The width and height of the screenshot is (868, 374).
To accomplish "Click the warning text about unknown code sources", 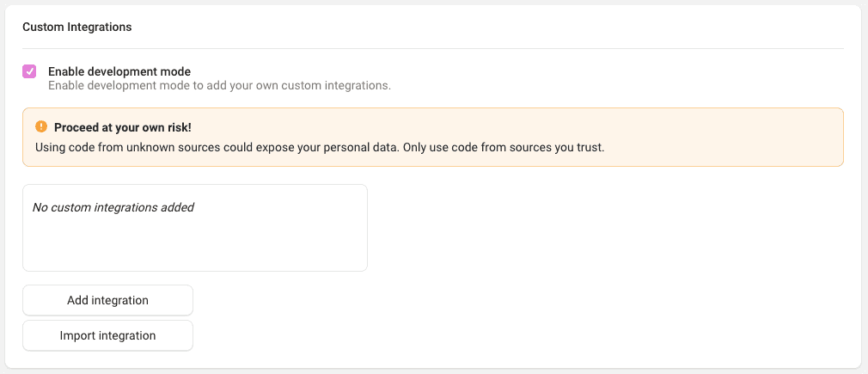I will 318,148.
